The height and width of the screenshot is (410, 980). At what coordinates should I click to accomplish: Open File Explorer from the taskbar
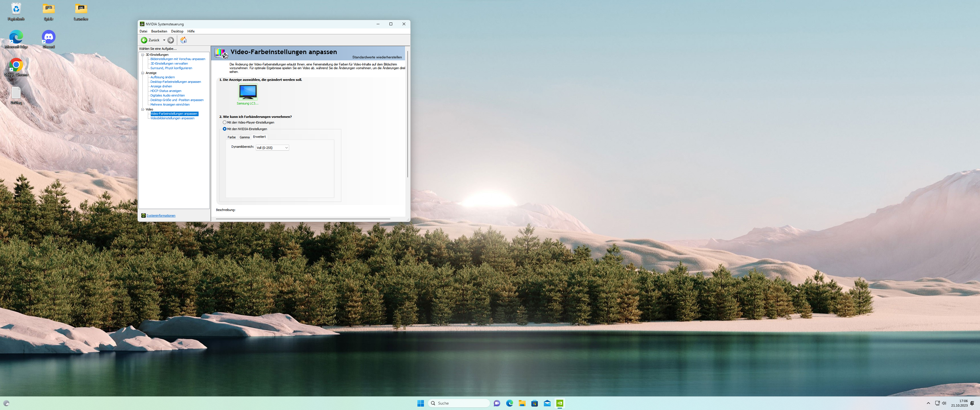[x=522, y=403]
